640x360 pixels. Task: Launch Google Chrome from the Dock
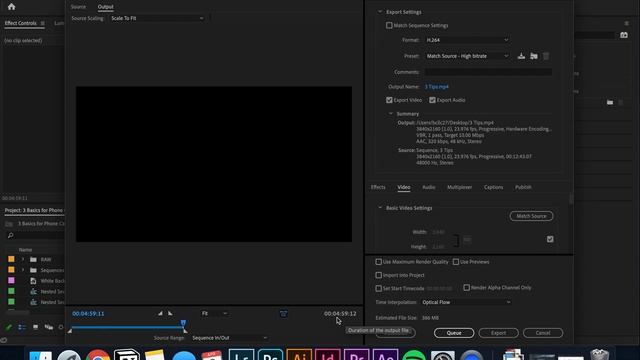coord(98,355)
